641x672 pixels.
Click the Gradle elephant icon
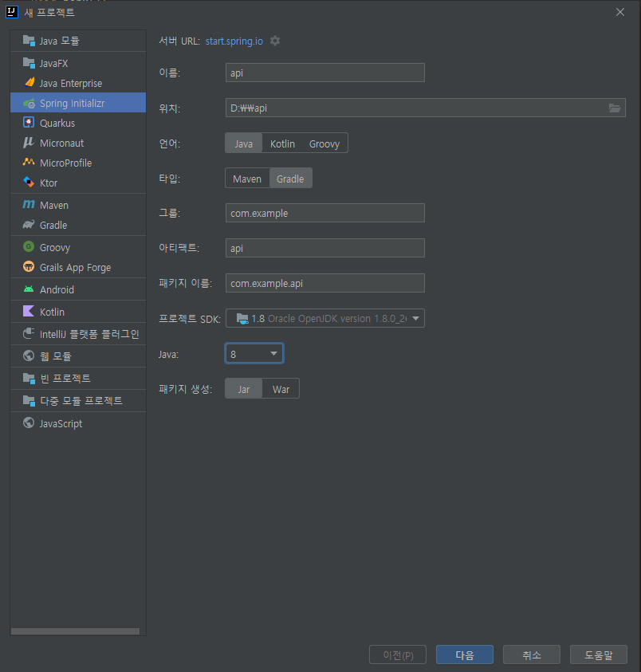[x=29, y=225]
